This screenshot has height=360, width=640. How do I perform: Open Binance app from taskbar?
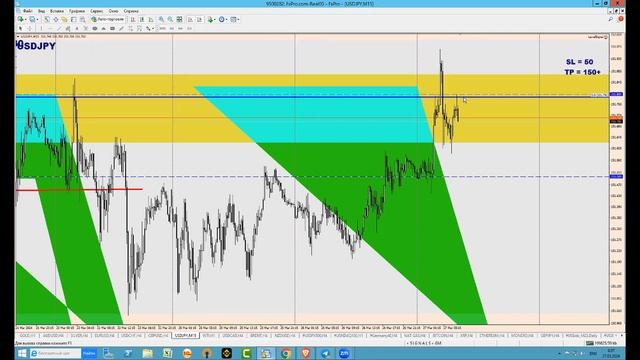pyautogui.click(x=226, y=353)
